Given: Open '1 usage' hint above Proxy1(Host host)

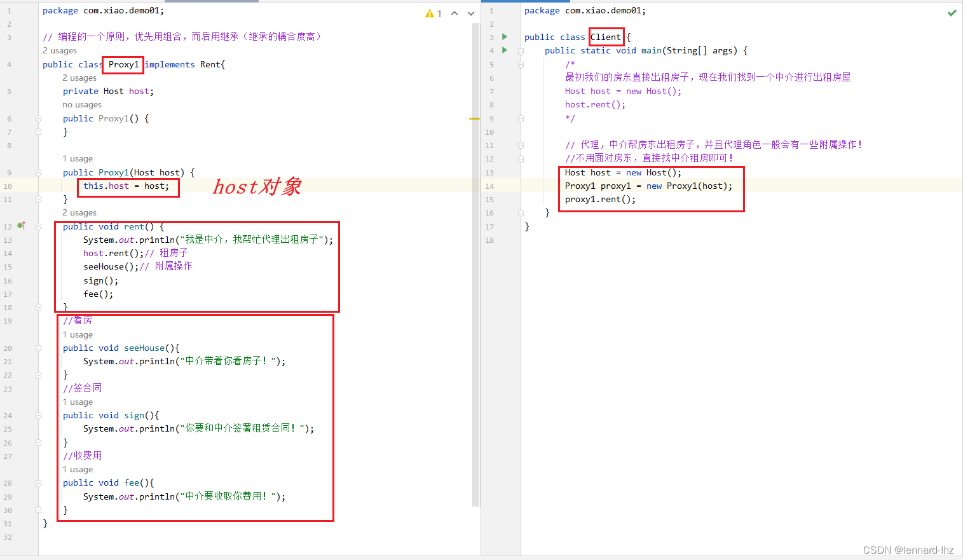Looking at the screenshot, I should (x=78, y=159).
